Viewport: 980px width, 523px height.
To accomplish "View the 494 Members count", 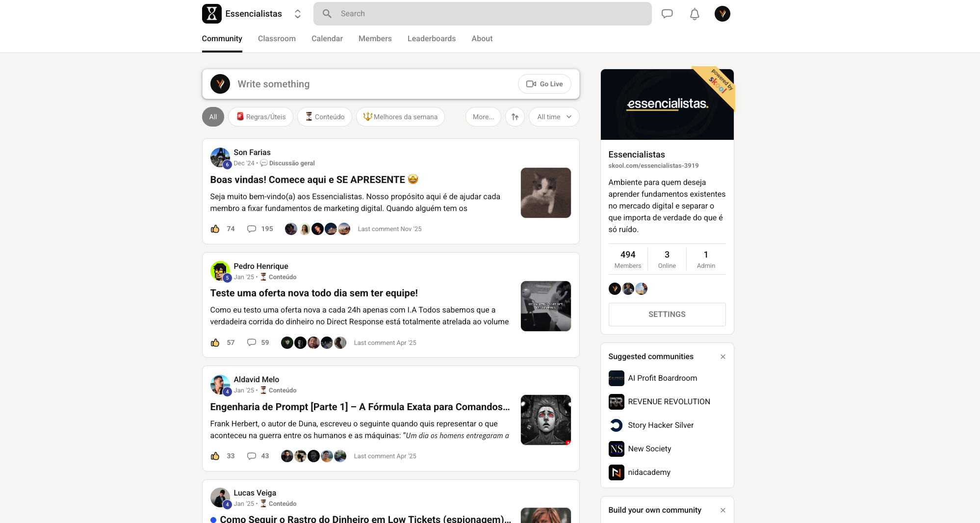I will click(x=628, y=259).
